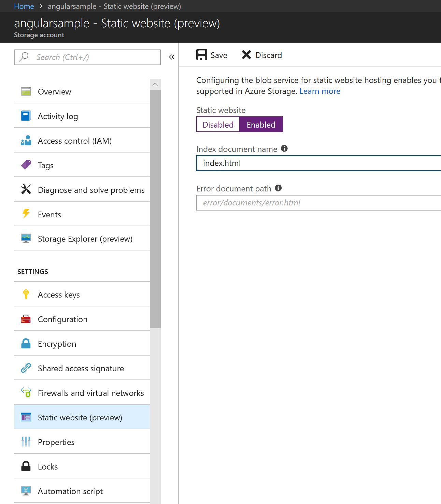
Task: Show info for Index document name
Action: [x=284, y=148]
